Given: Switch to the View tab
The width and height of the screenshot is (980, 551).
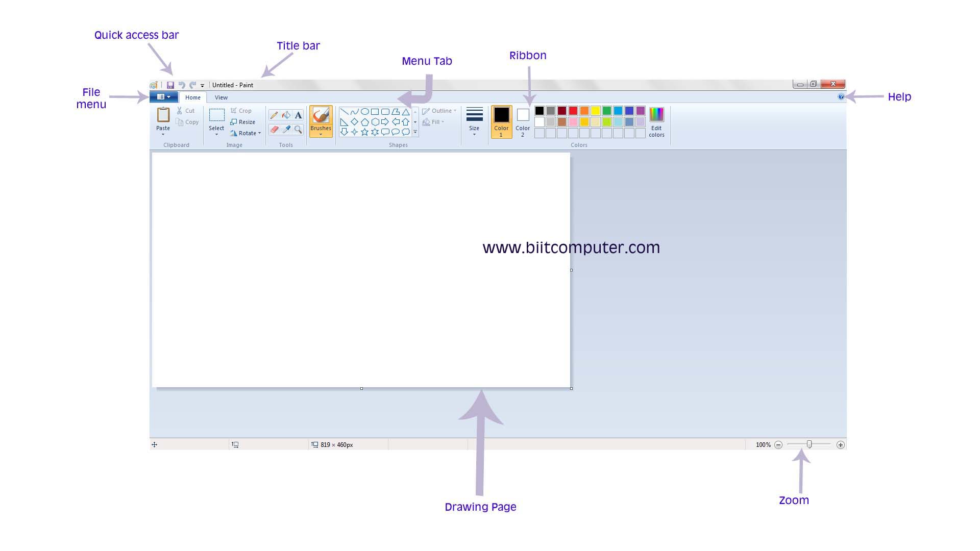Looking at the screenshot, I should (221, 97).
